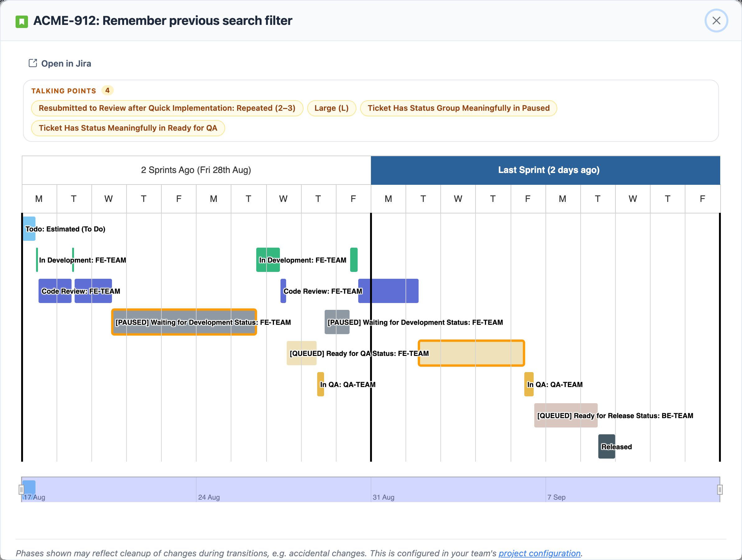Click the external link icon beside Open in Jira

(x=33, y=63)
